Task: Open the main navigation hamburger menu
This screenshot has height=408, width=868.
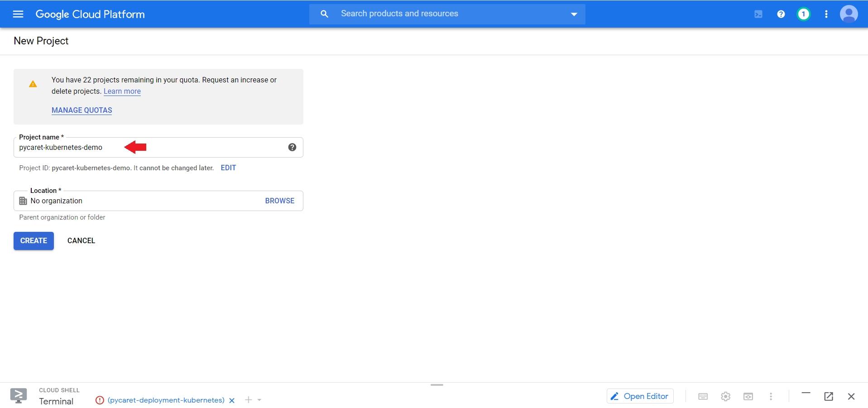Action: [18, 14]
